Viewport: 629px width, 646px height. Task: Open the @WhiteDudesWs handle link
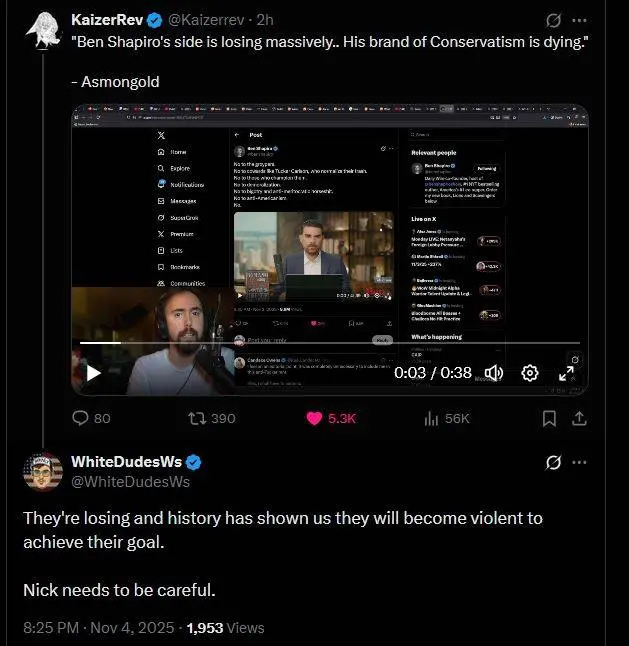[x=130, y=481]
